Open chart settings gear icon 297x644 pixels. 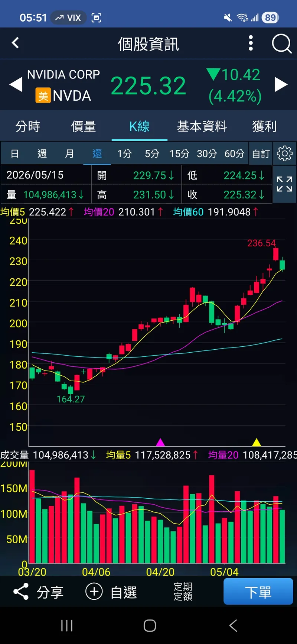[x=285, y=153]
